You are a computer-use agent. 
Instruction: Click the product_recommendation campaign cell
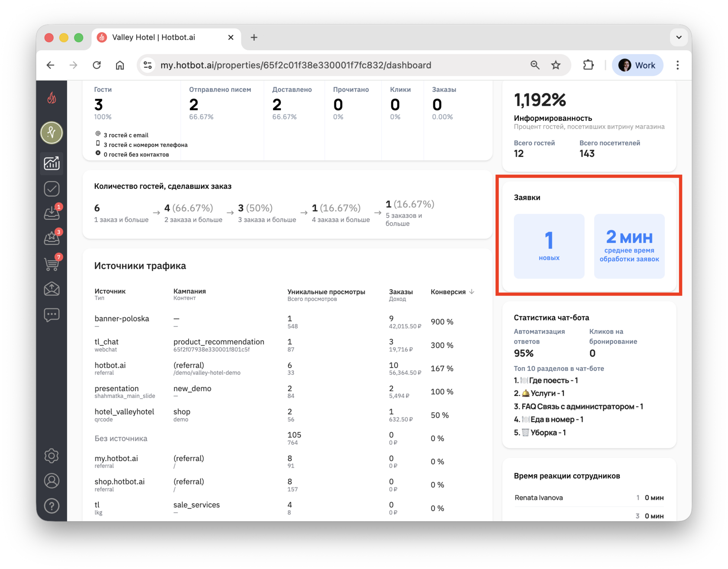[x=219, y=342]
